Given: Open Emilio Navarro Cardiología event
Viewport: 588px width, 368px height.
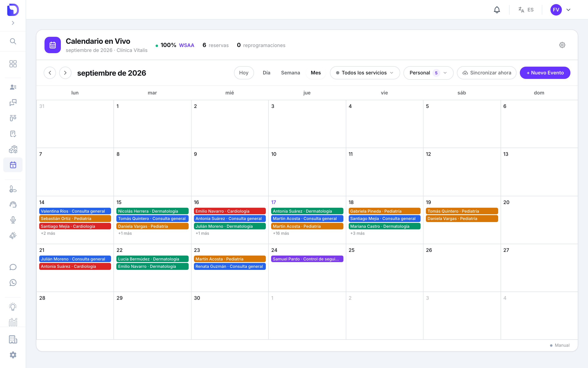Looking at the screenshot, I should [230, 211].
